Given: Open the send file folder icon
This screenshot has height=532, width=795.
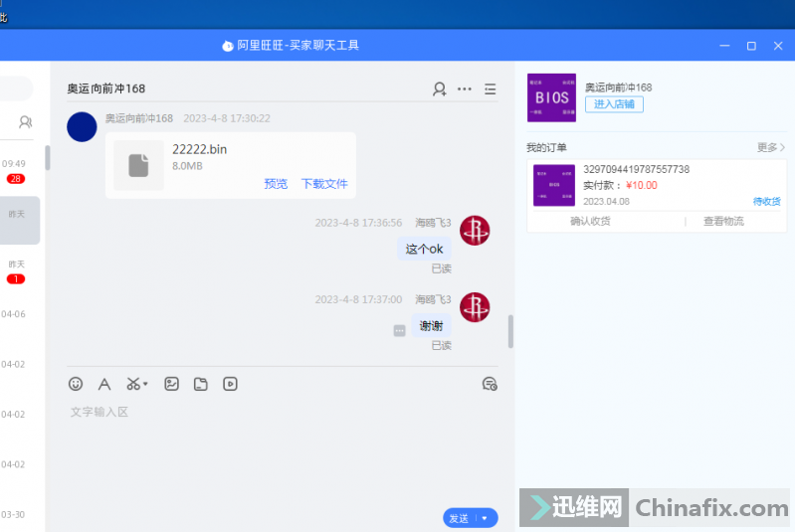Looking at the screenshot, I should tap(201, 384).
